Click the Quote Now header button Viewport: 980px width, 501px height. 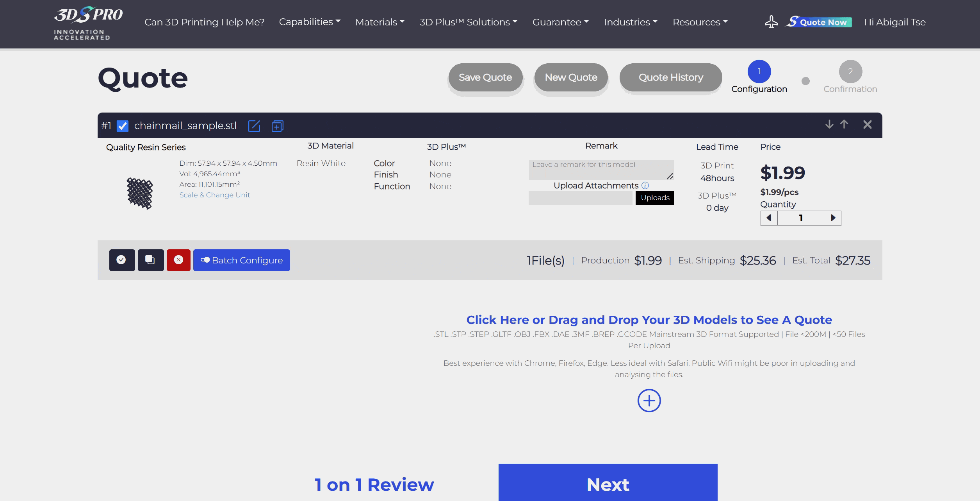(819, 22)
